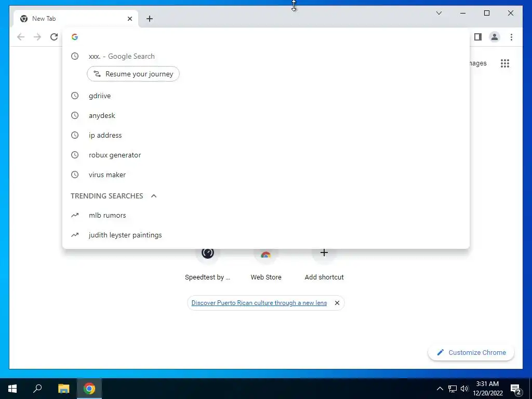The width and height of the screenshot is (532, 399).
Task: Open the Speedtest shortcut tile
Action: click(208, 264)
